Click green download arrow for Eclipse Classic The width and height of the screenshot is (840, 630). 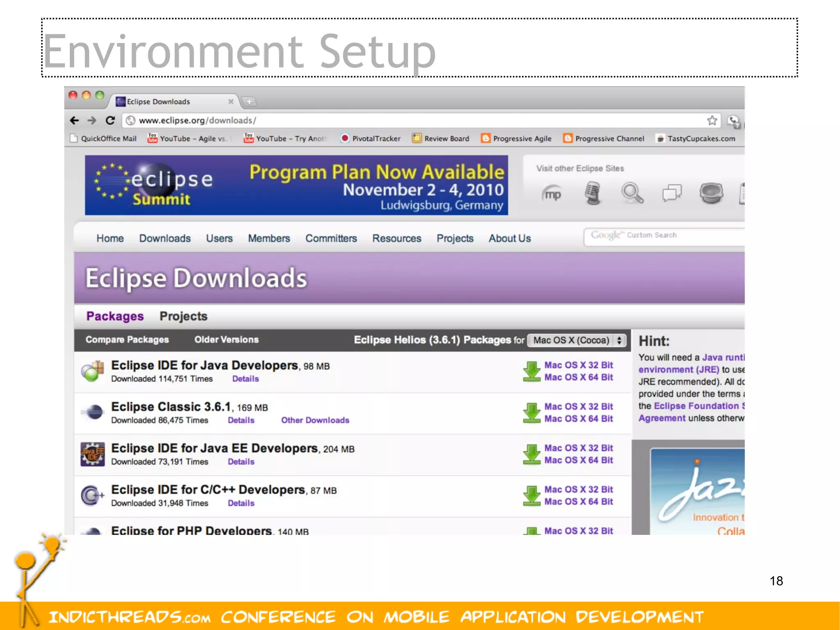(x=532, y=412)
